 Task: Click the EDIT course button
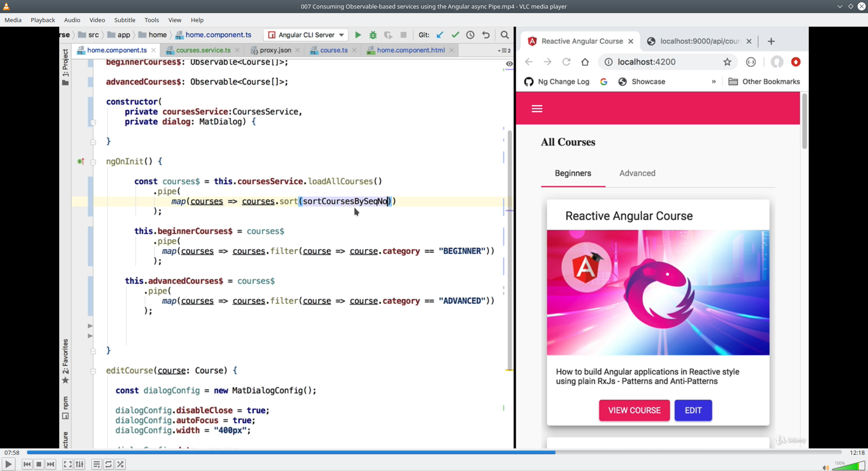(x=693, y=410)
